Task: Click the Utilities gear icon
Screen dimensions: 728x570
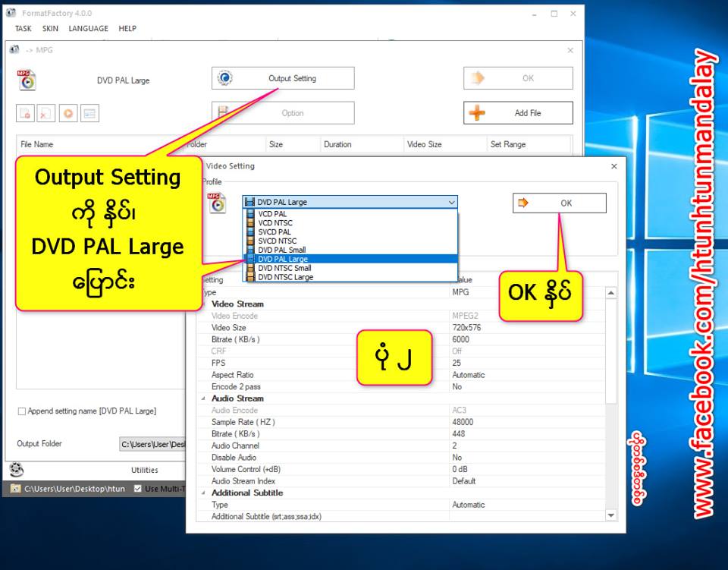Action: [16, 470]
